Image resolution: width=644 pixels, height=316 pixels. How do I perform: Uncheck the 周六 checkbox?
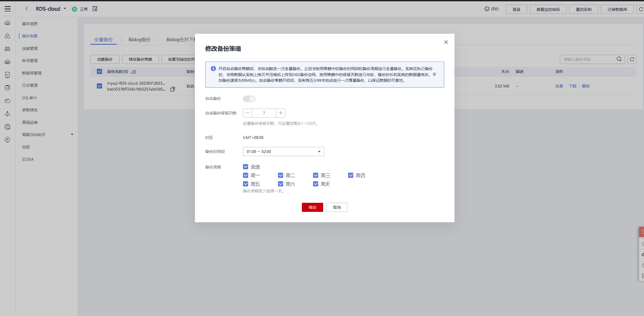tap(281, 184)
